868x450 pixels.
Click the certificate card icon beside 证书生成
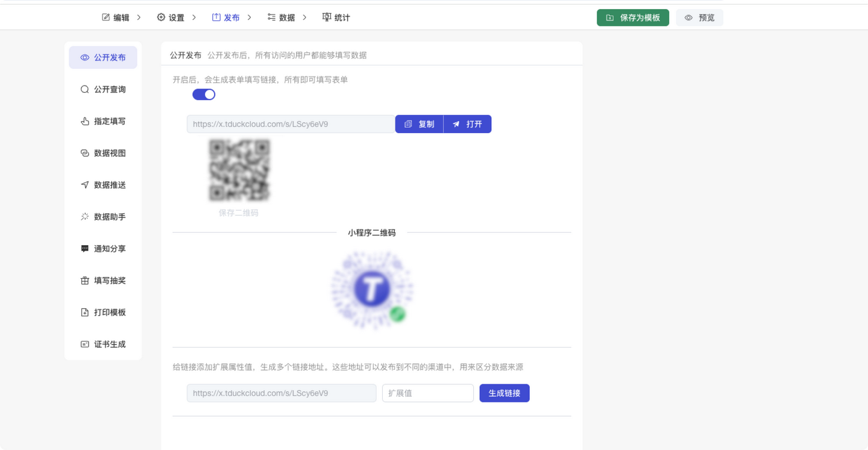(85, 345)
